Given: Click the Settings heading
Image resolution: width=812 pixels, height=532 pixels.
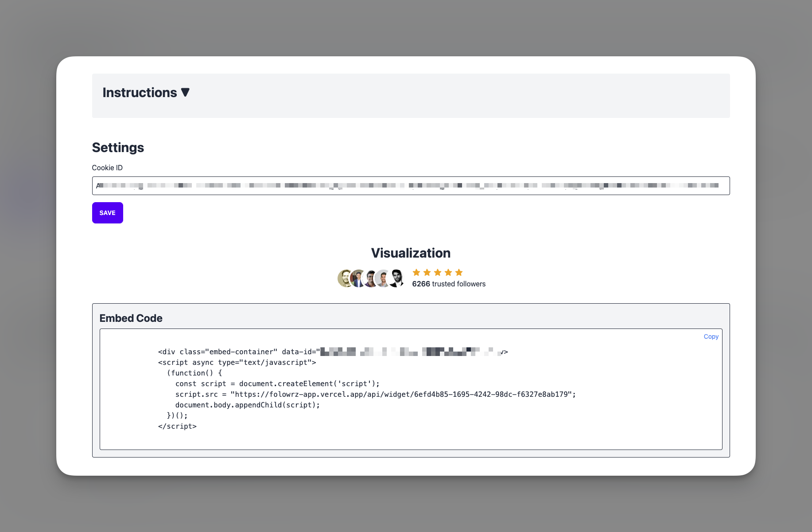Looking at the screenshot, I should [x=118, y=147].
